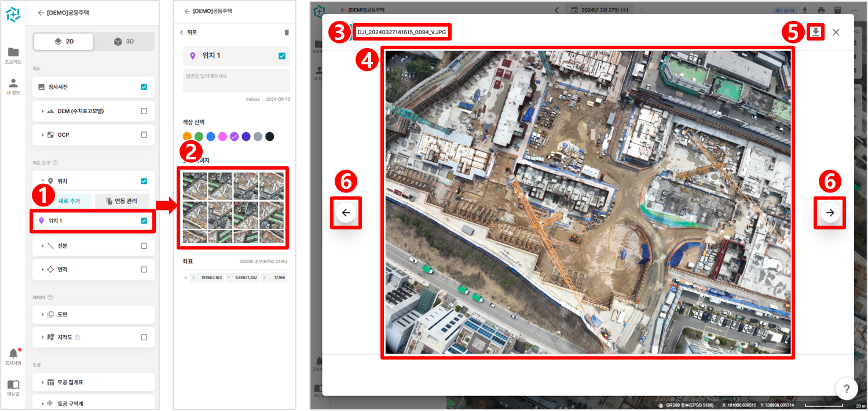Toggle the 정사사진 layer checkbox
868x411 pixels.
[x=144, y=87]
